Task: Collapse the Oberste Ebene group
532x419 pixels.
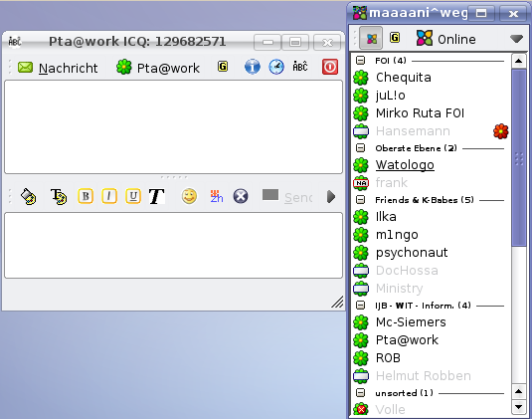Action: pos(360,148)
